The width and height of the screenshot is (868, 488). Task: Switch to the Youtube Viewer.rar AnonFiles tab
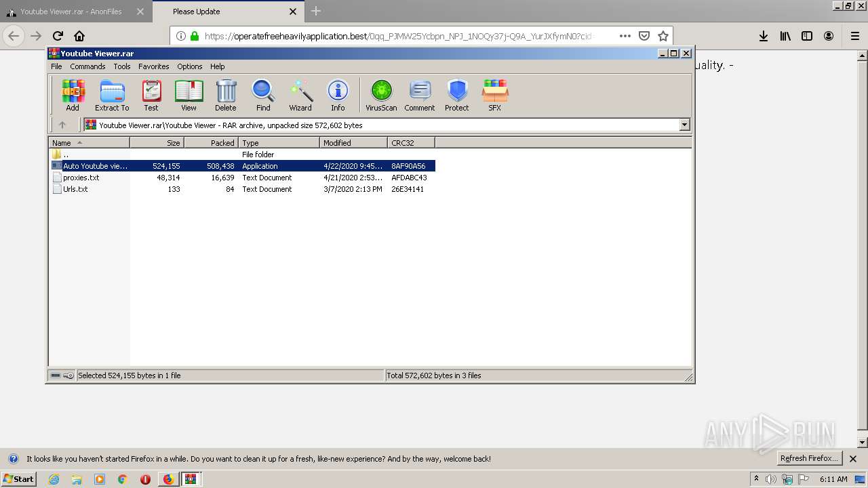point(75,12)
